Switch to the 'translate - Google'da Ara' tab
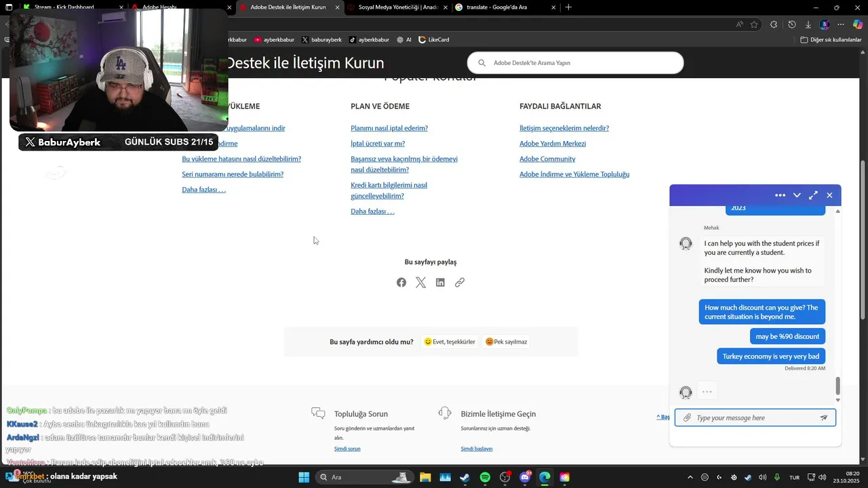Image resolution: width=868 pixels, height=488 pixels. [505, 7]
